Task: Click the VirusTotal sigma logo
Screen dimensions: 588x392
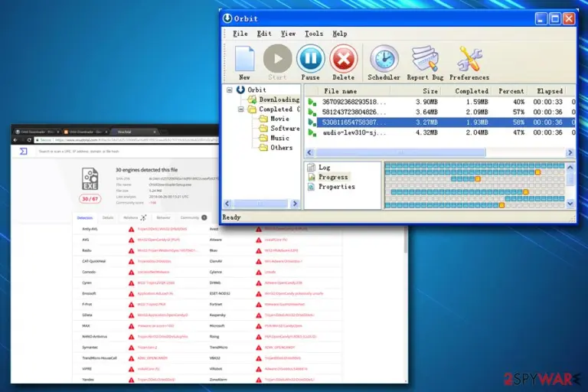Action: (x=24, y=151)
